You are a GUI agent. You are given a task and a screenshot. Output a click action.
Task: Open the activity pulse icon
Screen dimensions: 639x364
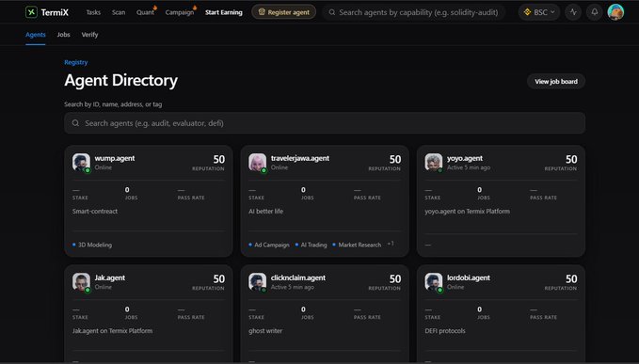click(x=573, y=12)
